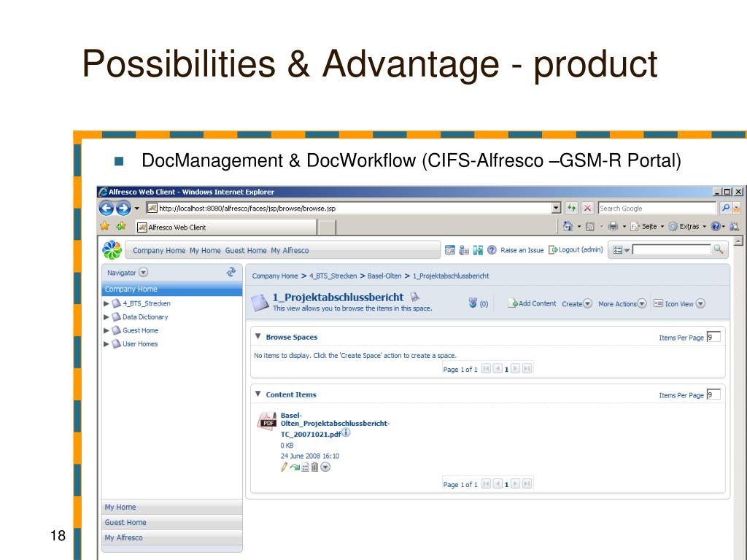Click Items Per Page field in Browse Spaces
747x560 pixels.
point(713,337)
